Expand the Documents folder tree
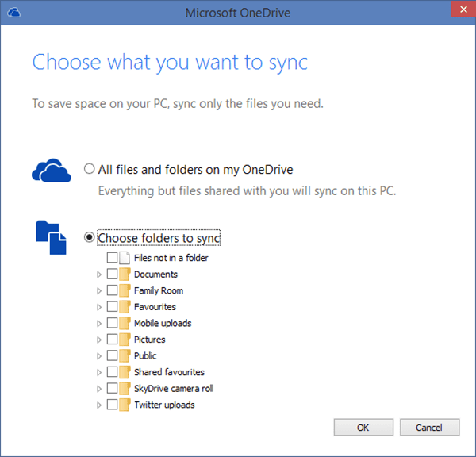The image size is (476, 457). click(99, 275)
